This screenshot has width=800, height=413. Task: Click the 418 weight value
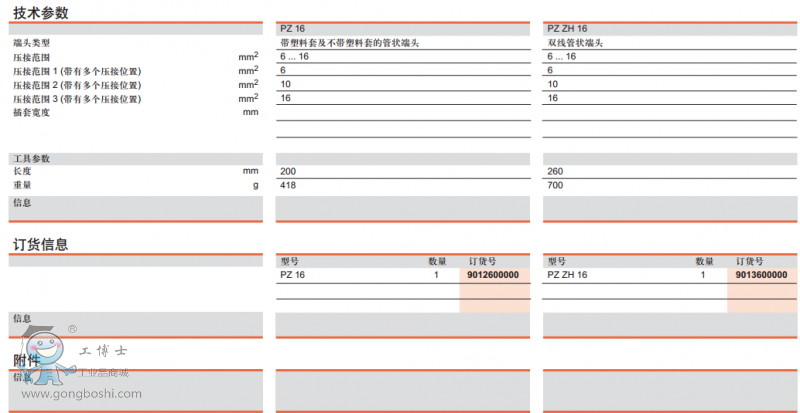click(288, 185)
